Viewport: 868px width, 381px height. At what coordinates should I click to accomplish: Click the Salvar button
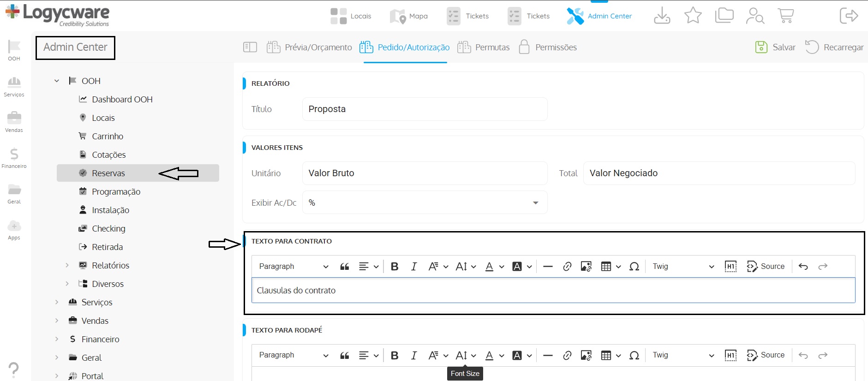point(775,47)
